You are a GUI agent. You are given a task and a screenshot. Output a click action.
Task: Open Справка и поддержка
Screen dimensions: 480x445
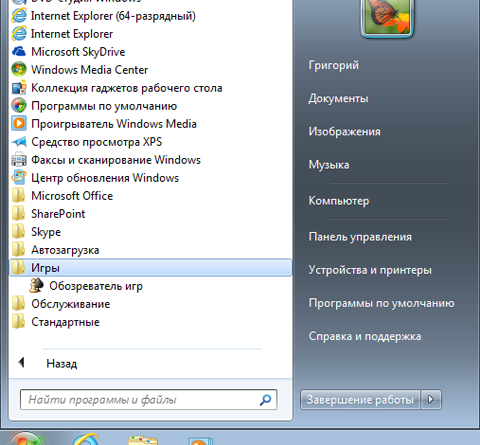[x=365, y=336]
